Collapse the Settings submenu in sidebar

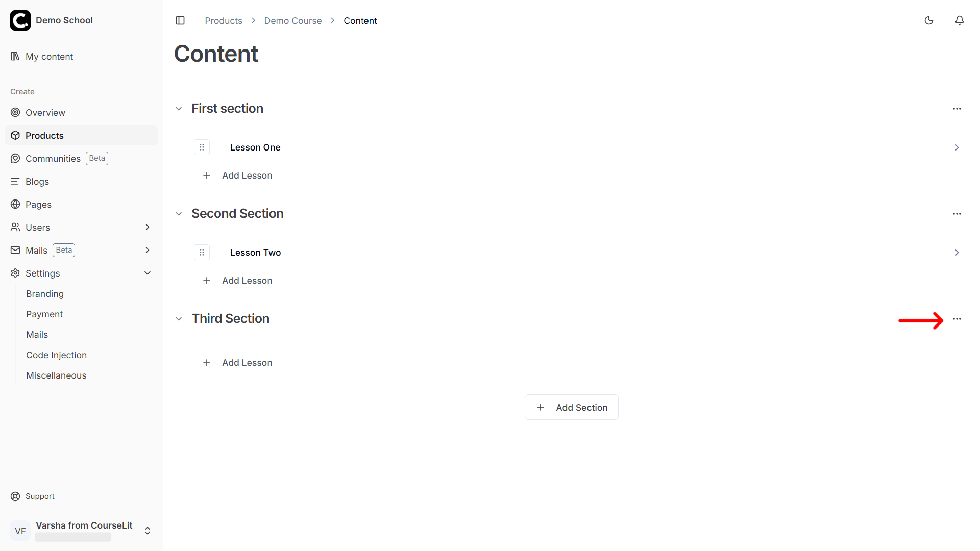point(148,273)
